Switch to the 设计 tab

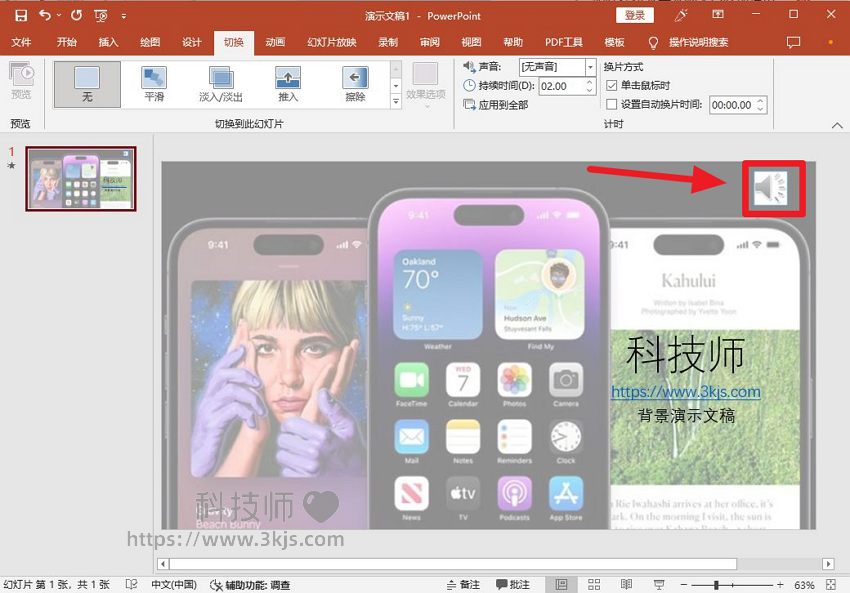pos(191,42)
